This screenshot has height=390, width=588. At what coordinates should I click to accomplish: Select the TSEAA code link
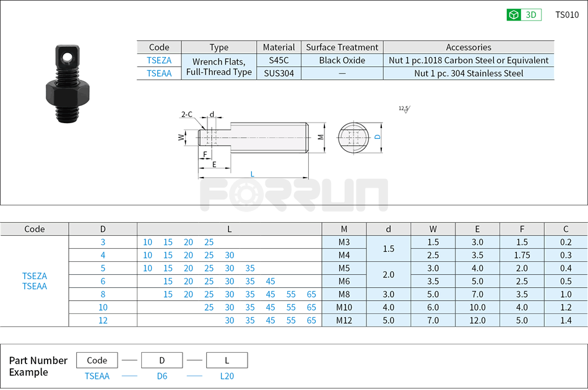(x=159, y=73)
